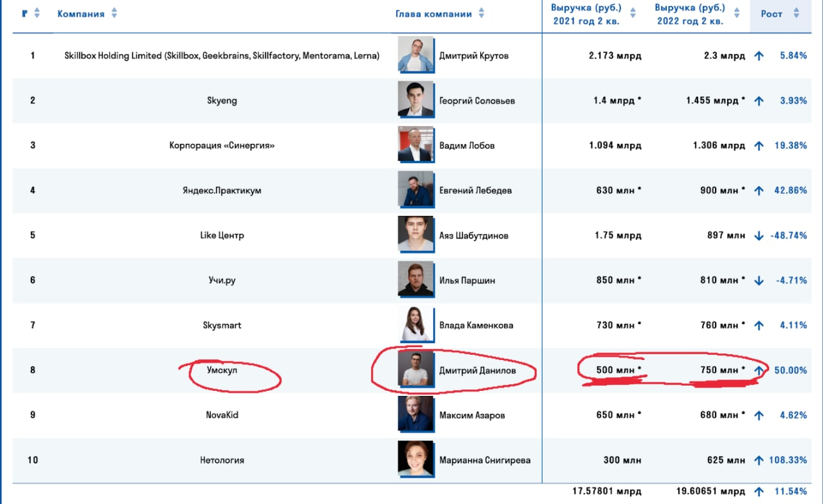Click the 1.455 млрд revenue cell

click(x=716, y=101)
